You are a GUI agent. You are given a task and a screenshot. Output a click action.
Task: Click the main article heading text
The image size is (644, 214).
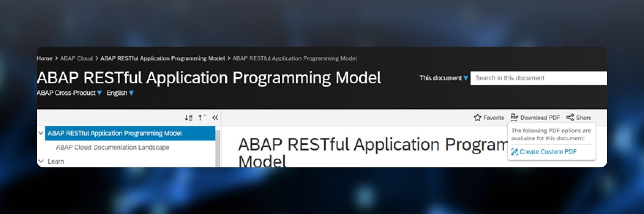click(373, 152)
